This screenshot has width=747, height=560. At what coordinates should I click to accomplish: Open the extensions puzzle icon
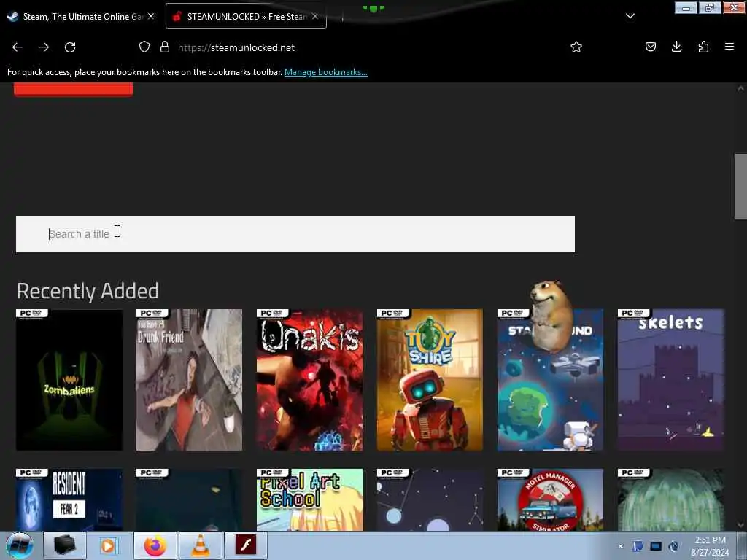coord(703,47)
